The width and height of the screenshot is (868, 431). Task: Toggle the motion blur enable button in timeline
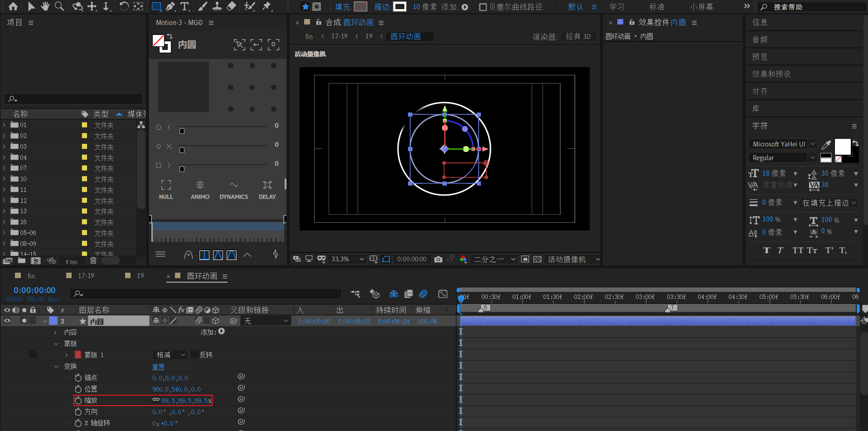[x=423, y=294]
